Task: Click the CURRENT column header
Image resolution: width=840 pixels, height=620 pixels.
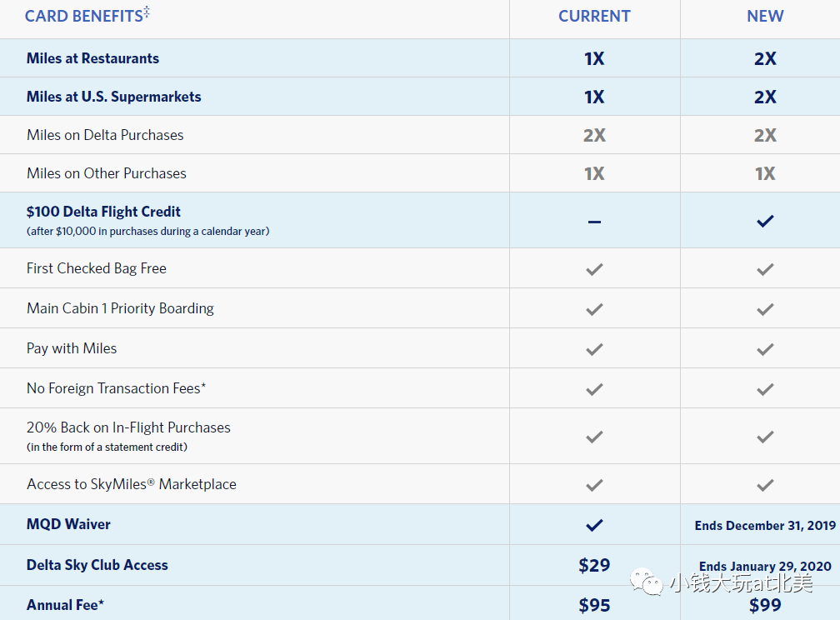Action: pos(595,16)
